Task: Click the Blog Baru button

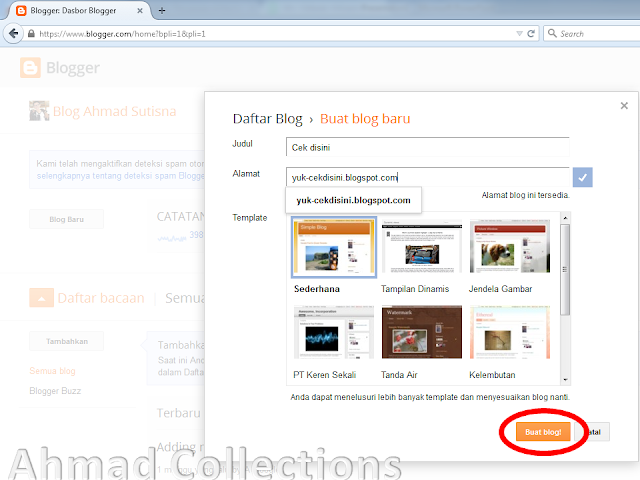Action: [x=67, y=219]
